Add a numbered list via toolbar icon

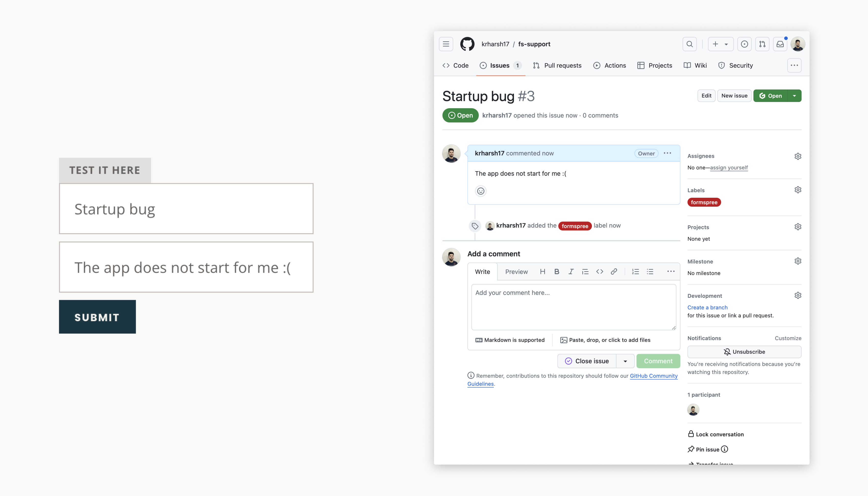click(x=635, y=271)
